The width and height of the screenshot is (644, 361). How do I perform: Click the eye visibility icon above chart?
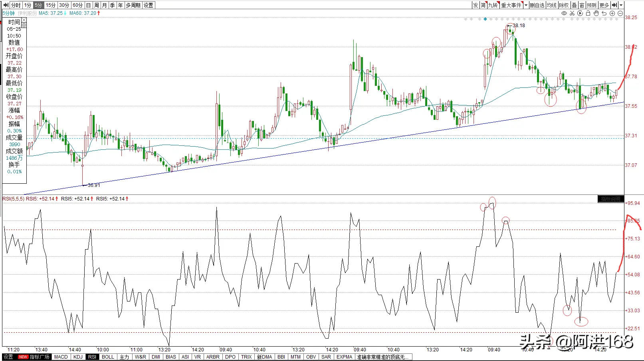[x=564, y=13]
